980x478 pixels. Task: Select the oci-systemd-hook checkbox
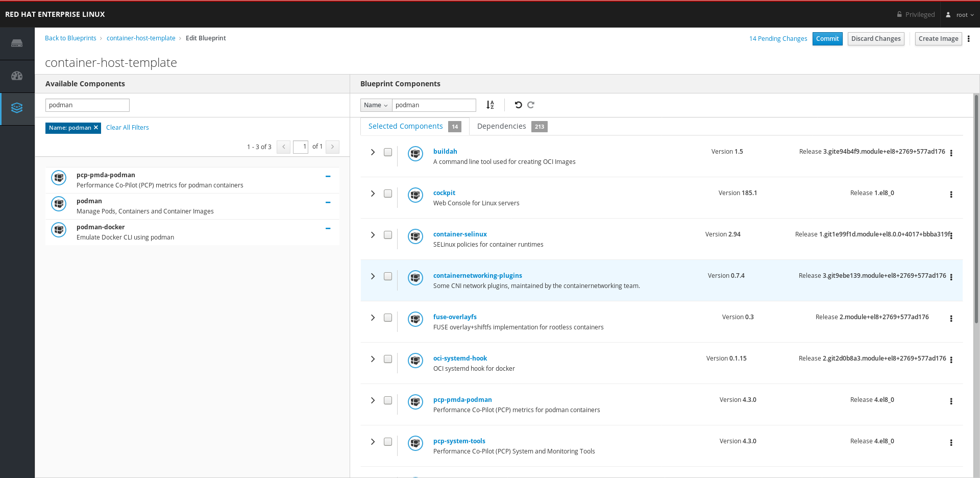pyautogui.click(x=388, y=359)
